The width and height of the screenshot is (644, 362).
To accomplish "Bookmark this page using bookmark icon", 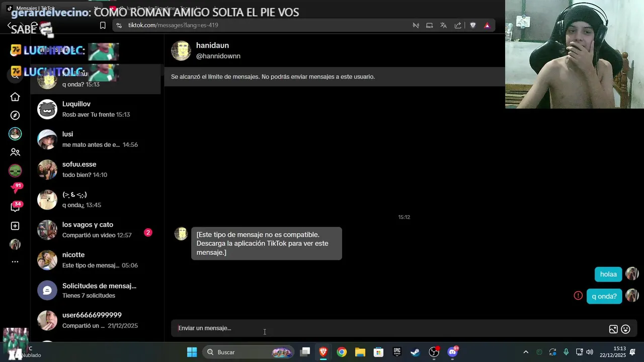I will pyautogui.click(x=103, y=25).
